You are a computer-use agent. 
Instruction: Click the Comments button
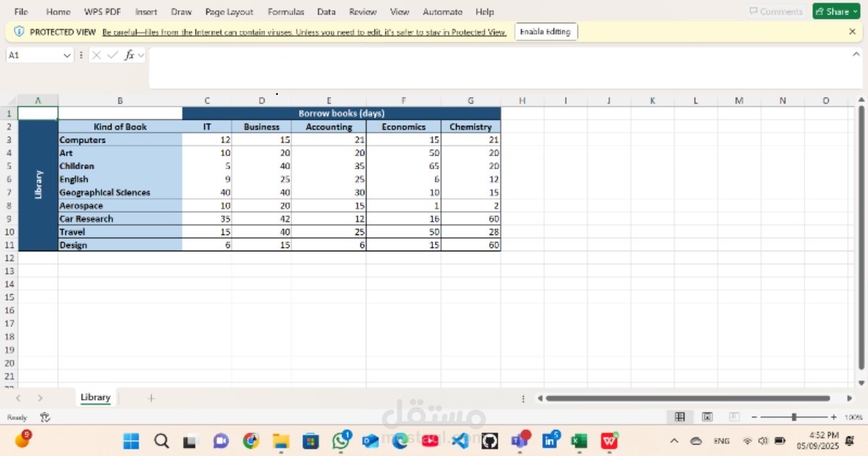coord(776,12)
